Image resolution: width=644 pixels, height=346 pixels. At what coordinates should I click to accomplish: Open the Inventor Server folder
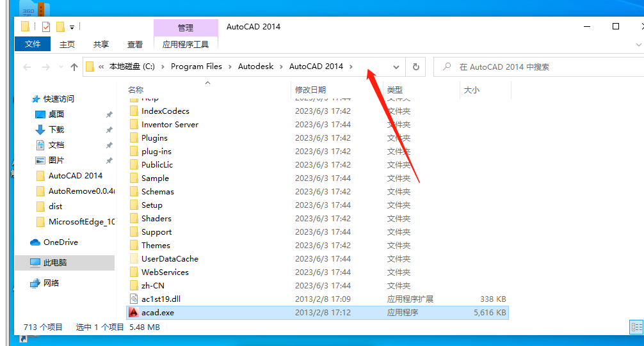(x=170, y=125)
